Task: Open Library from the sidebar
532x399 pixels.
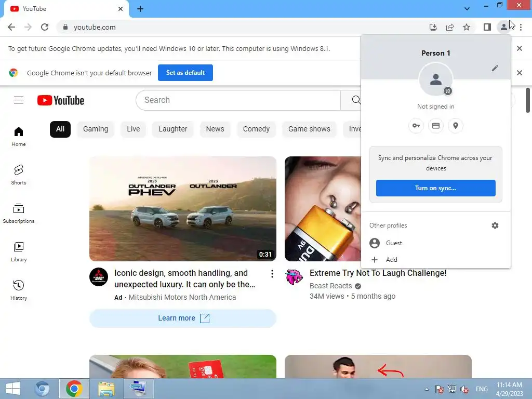Action: pyautogui.click(x=19, y=252)
